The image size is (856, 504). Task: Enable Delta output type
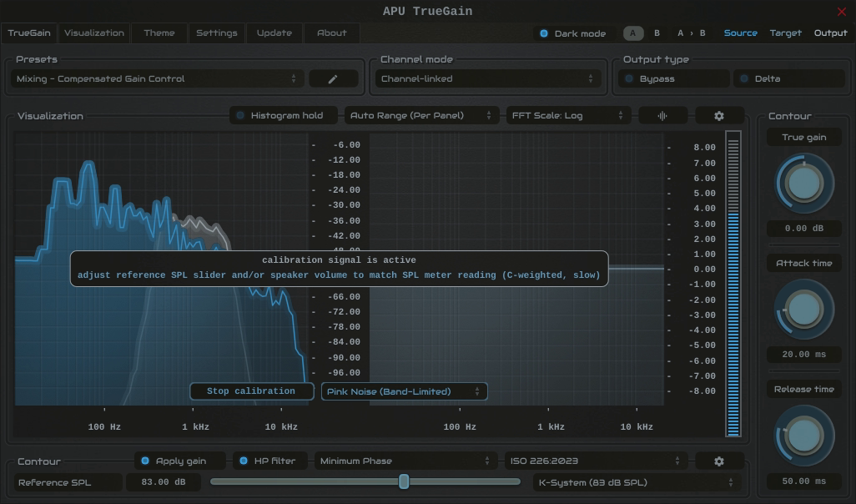pos(789,79)
